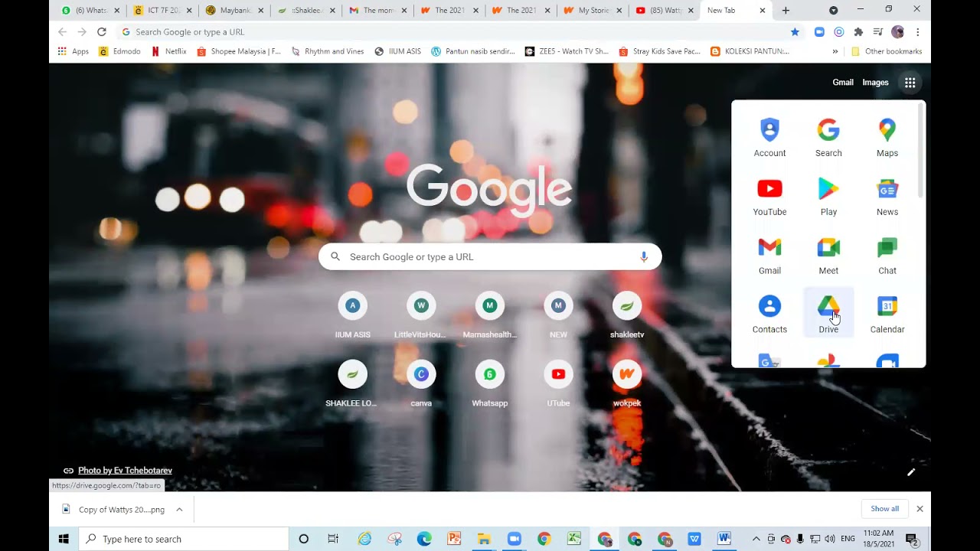Viewport: 980px width, 551px height.
Task: Open Windows Task View button
Action: coord(333,539)
